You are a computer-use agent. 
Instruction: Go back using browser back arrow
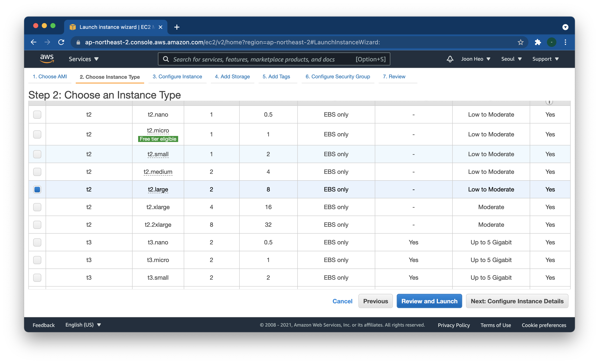tap(34, 42)
